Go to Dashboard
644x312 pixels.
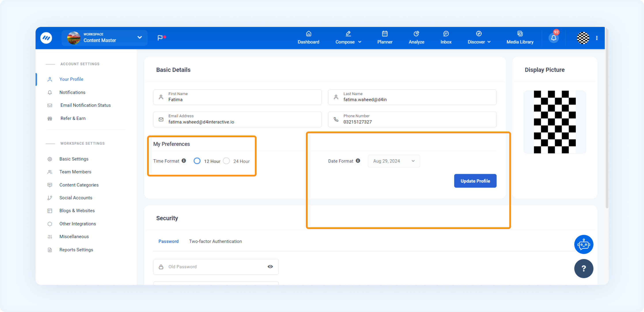click(x=308, y=38)
